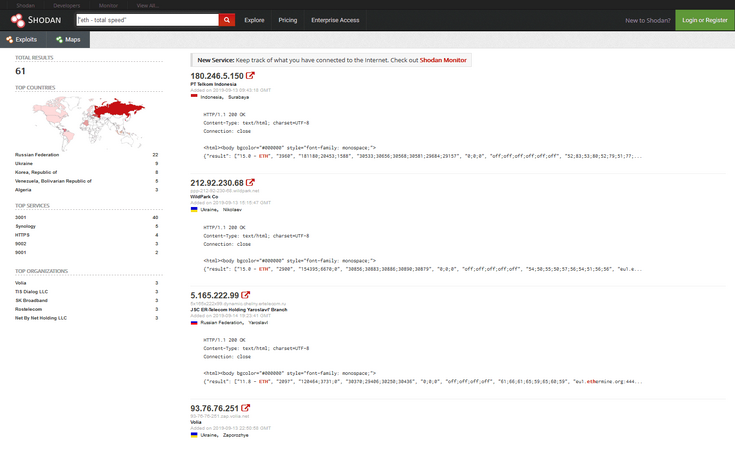
Task: Open the Exploits tab
Action: (x=22, y=39)
